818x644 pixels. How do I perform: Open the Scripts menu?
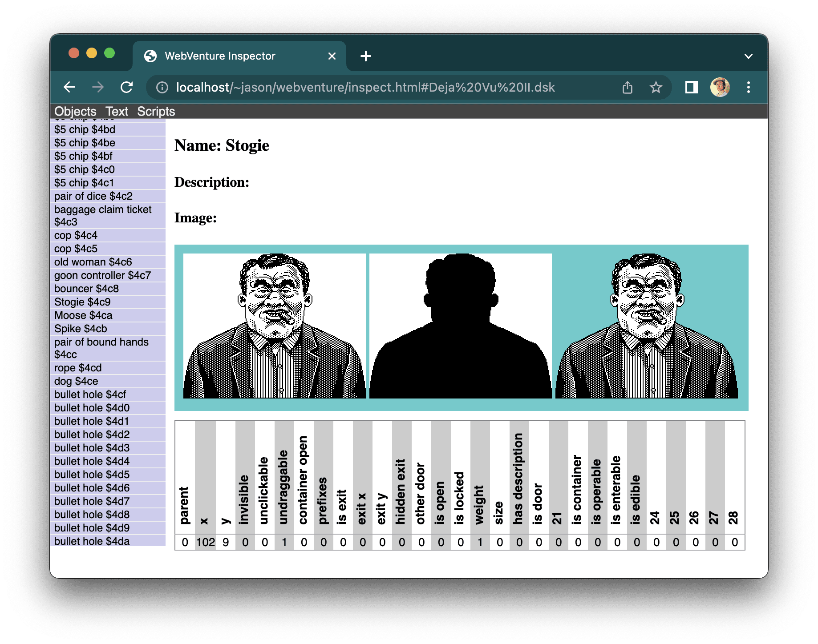[x=156, y=112]
